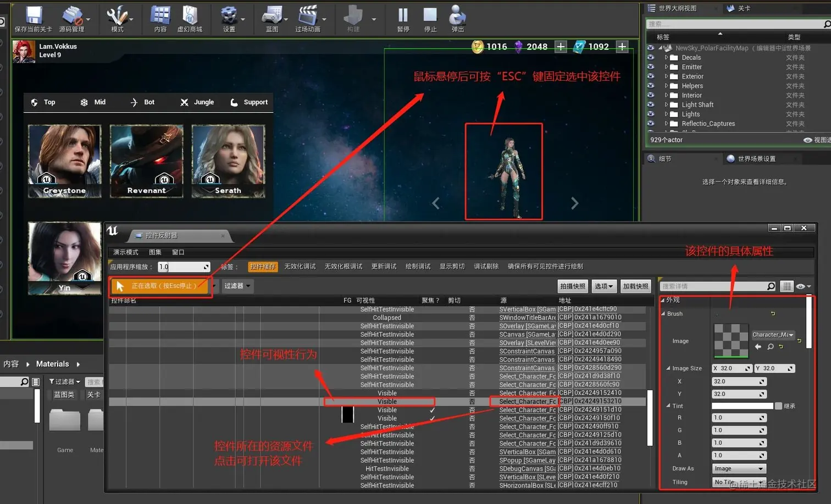This screenshot has height=504, width=831.
Task: Choose the Serath hero card
Action: [228, 160]
